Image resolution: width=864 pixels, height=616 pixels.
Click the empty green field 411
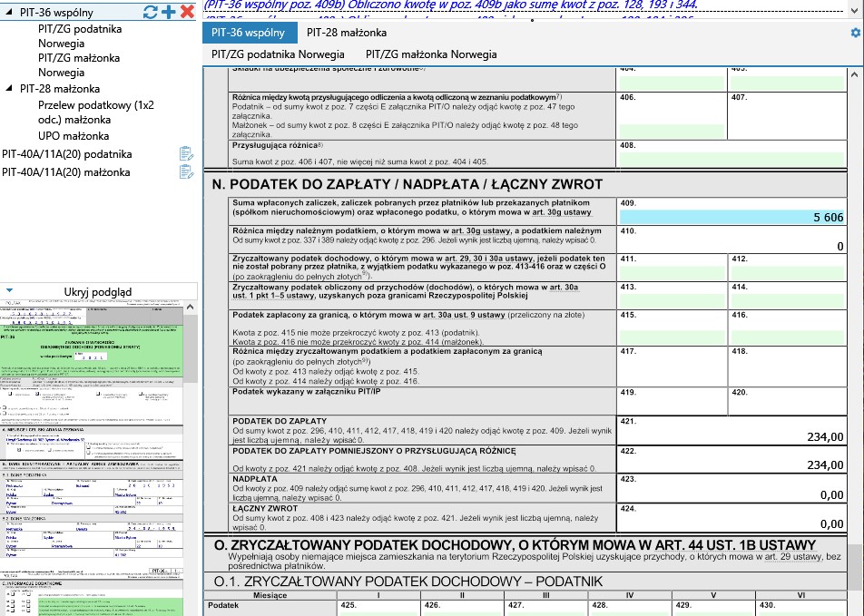tap(672, 272)
